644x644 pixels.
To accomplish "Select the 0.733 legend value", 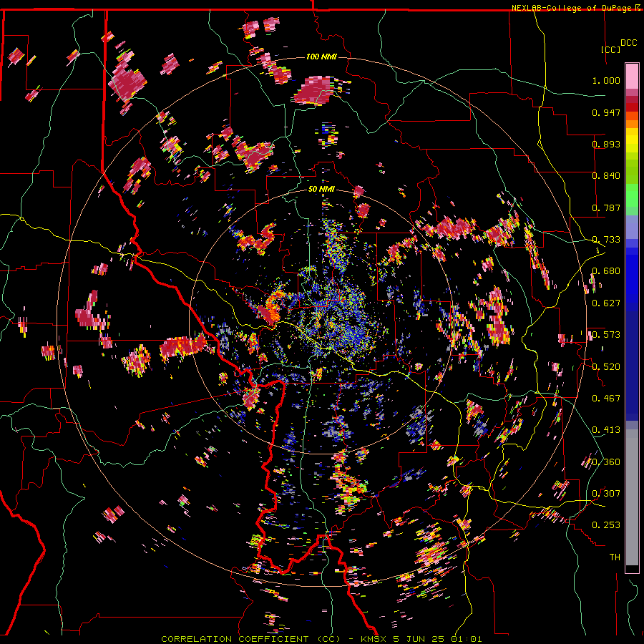I will [606, 240].
